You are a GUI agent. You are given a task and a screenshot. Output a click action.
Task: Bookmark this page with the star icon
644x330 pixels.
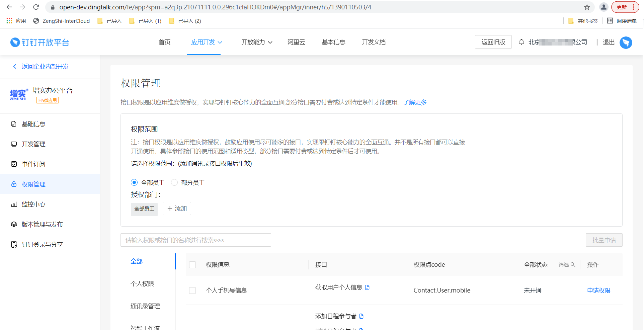(x=587, y=7)
